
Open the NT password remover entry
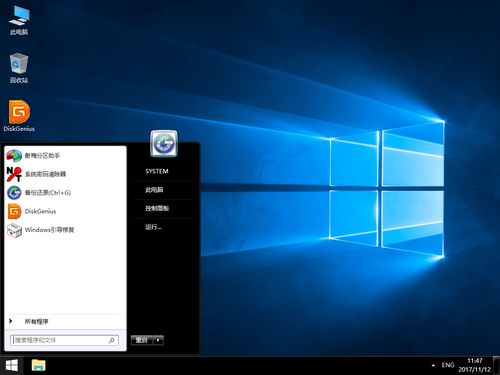click(x=65, y=174)
